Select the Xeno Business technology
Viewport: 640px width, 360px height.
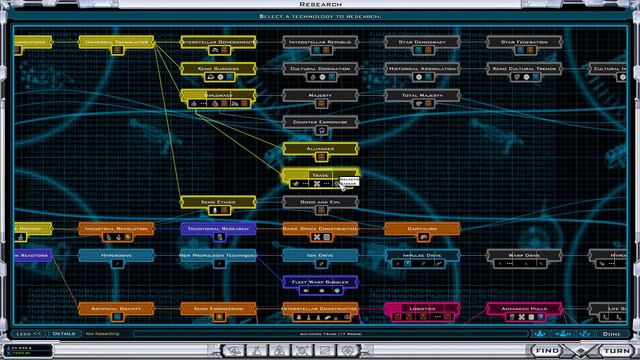218,69
